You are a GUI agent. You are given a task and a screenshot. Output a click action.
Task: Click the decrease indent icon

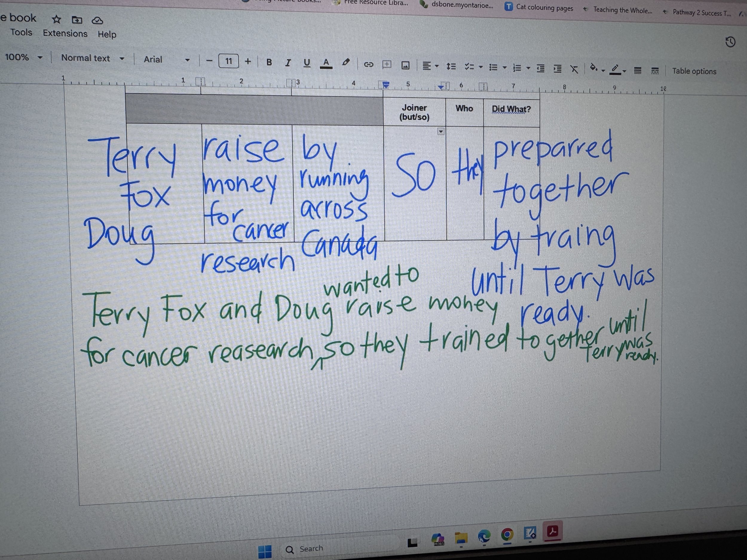point(541,68)
